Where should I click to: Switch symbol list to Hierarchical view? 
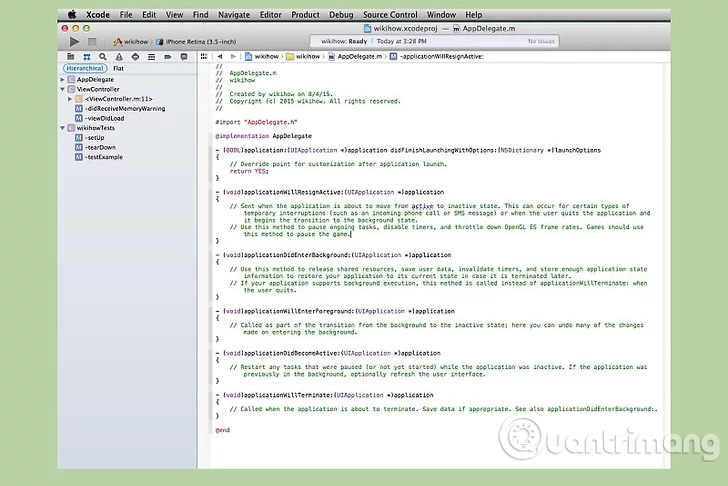coord(85,68)
